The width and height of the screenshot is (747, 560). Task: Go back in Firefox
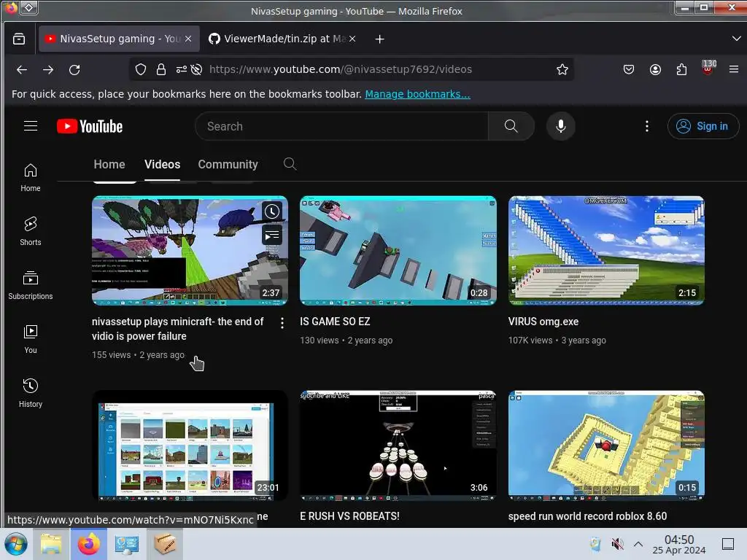point(22,69)
